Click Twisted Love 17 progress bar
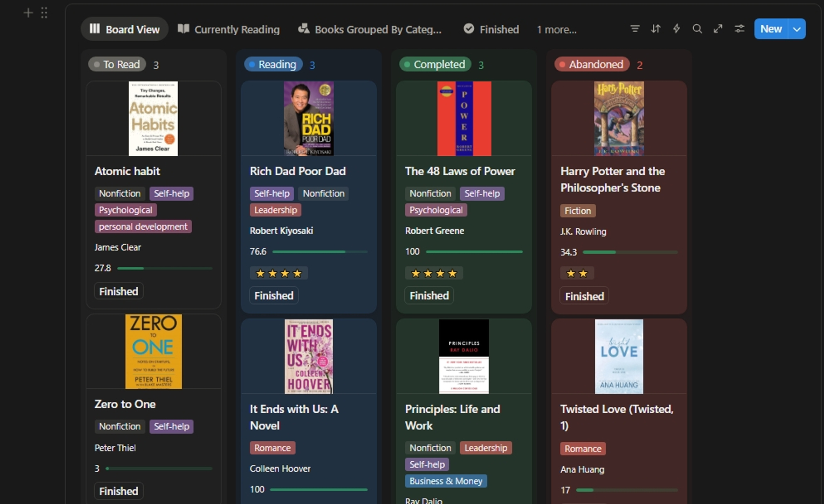The image size is (824, 504). pos(627,490)
